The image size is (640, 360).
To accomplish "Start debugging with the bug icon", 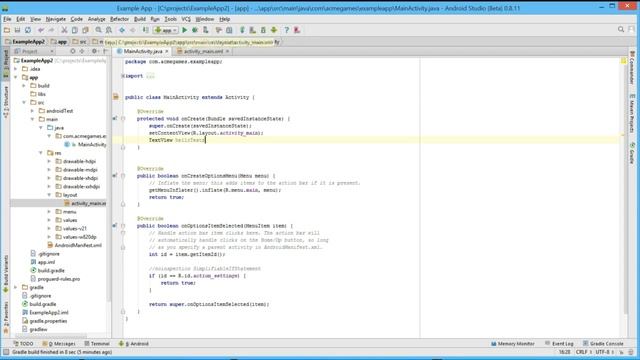I will click(x=195, y=30).
